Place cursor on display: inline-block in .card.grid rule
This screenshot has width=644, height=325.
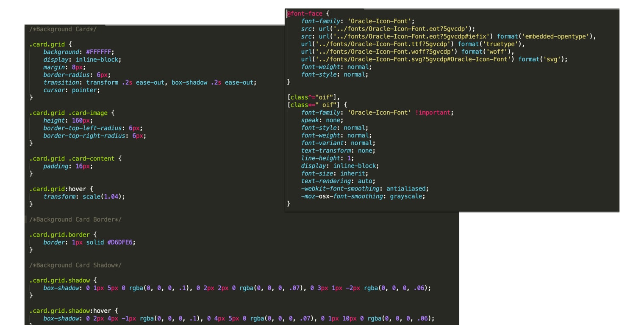coord(82,60)
